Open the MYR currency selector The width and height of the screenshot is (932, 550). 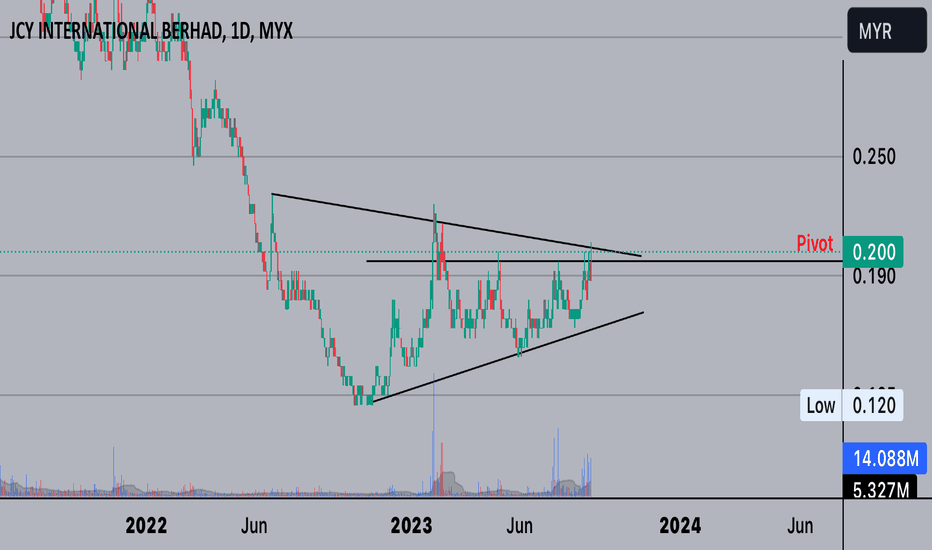[886, 30]
